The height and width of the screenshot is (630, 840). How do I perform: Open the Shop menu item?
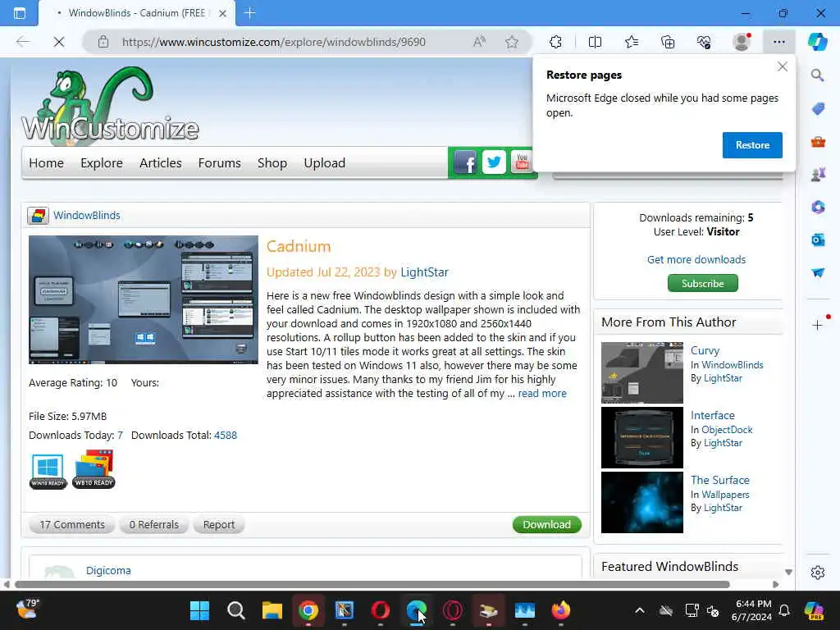[x=272, y=163]
